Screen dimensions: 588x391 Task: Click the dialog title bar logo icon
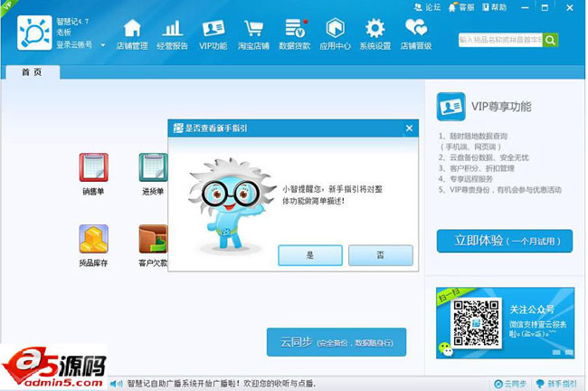(178, 129)
